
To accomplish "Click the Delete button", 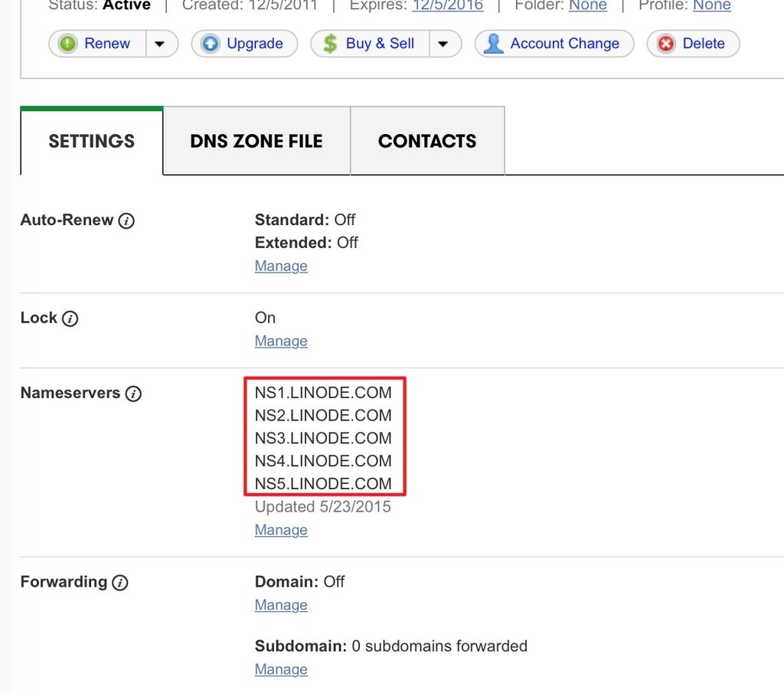I will pyautogui.click(x=693, y=44).
